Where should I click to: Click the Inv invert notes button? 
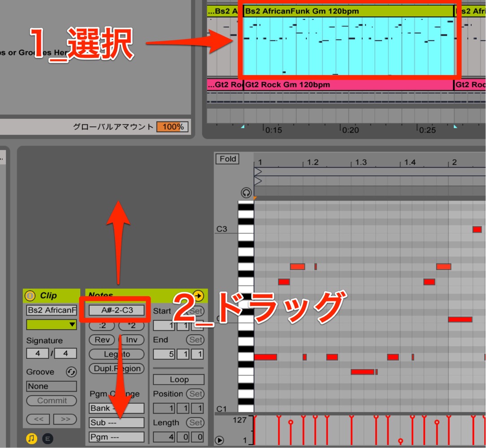point(131,340)
